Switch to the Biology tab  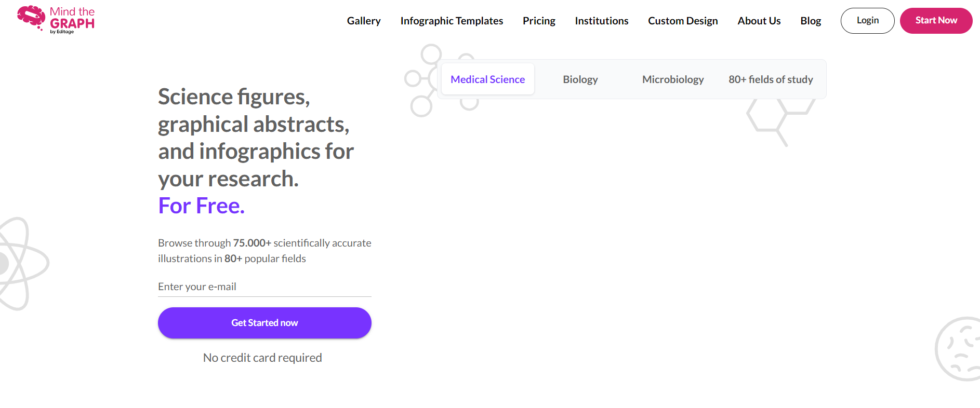pos(580,79)
